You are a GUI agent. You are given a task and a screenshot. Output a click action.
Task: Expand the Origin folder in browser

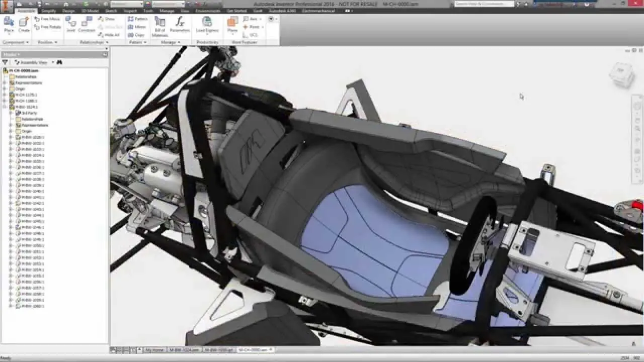4,88
